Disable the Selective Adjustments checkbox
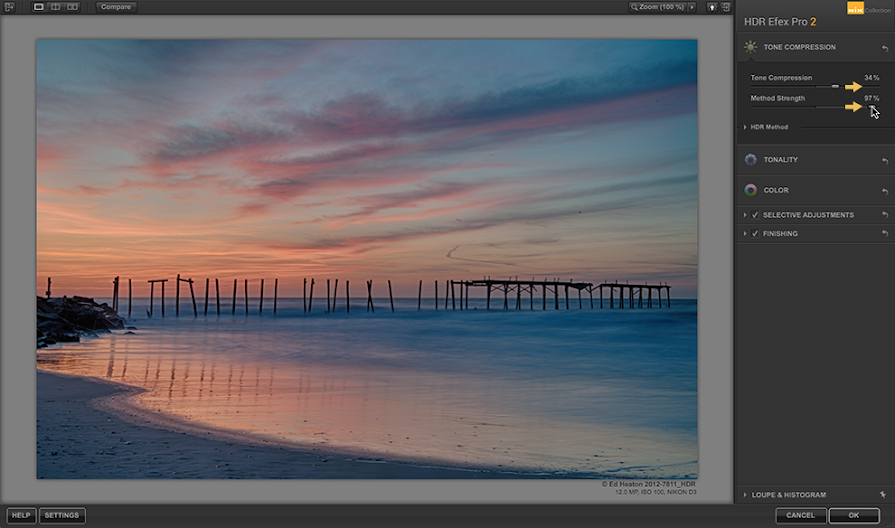 (x=755, y=215)
